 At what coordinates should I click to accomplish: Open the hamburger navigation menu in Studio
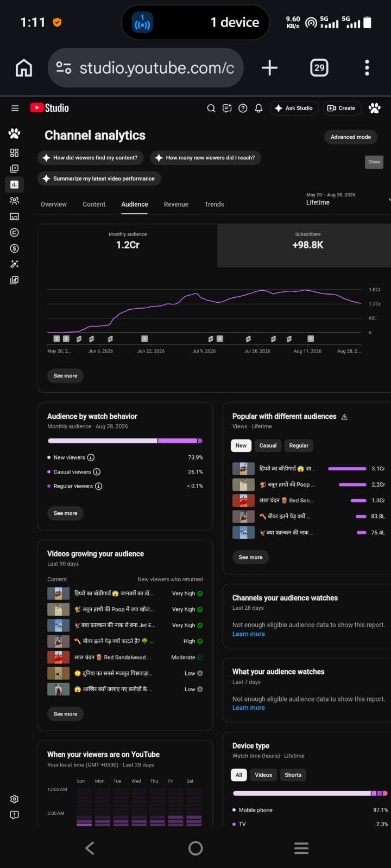(15, 108)
